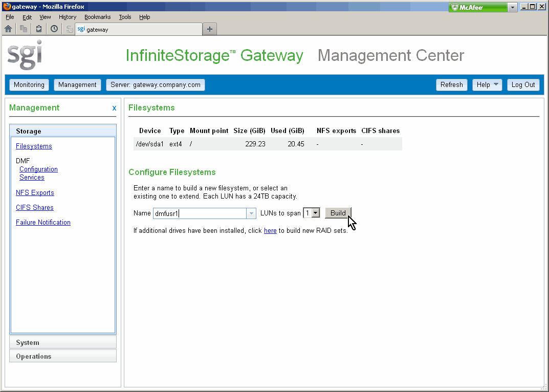Open the NFS Exports link
Screen dimensions: 549x392
(x=35, y=192)
